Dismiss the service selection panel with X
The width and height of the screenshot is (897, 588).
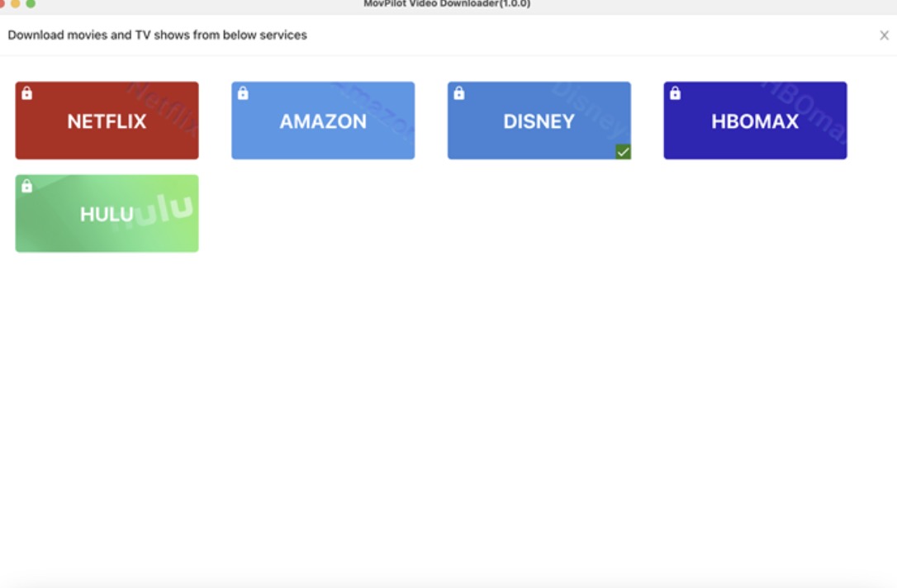[884, 36]
